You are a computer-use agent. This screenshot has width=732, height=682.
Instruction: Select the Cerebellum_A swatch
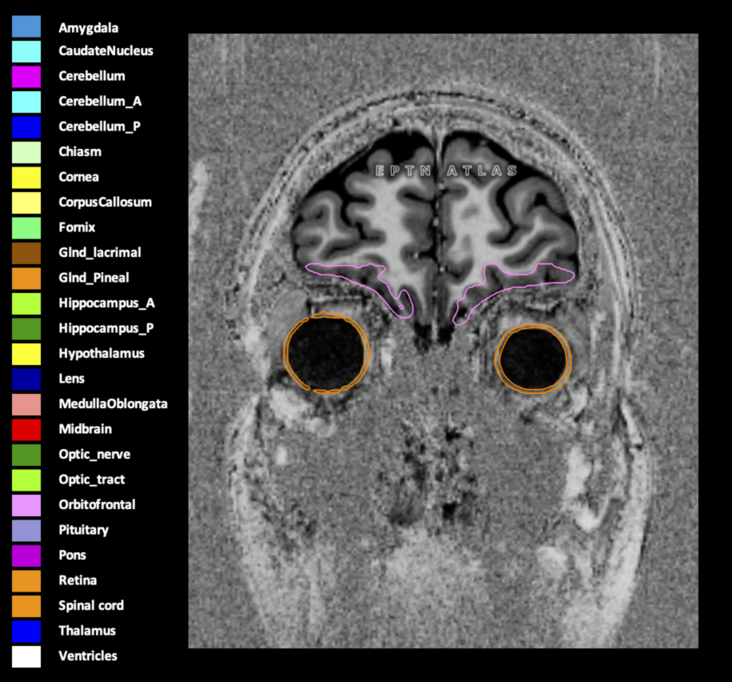[26, 102]
